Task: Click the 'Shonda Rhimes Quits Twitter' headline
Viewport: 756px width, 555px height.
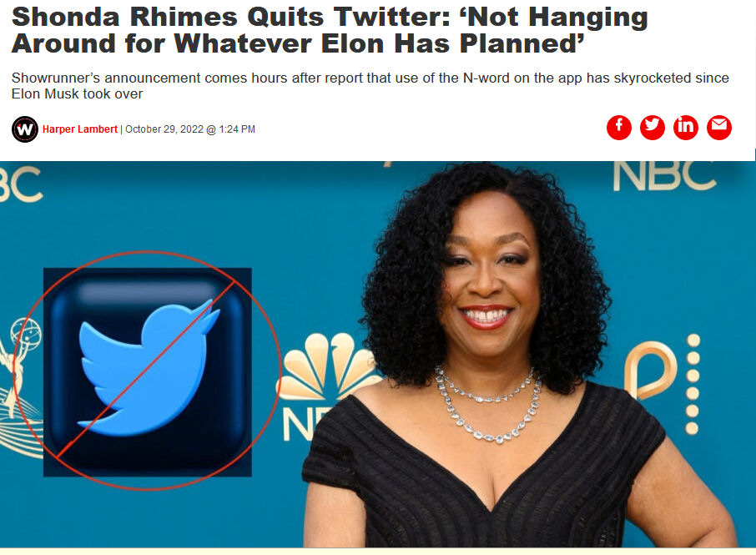Action: pos(330,30)
